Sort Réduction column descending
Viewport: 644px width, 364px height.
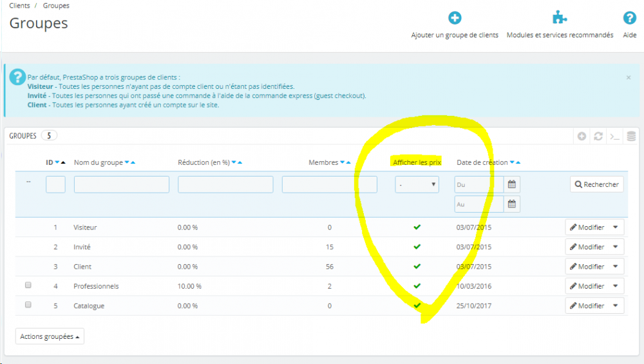click(x=234, y=162)
